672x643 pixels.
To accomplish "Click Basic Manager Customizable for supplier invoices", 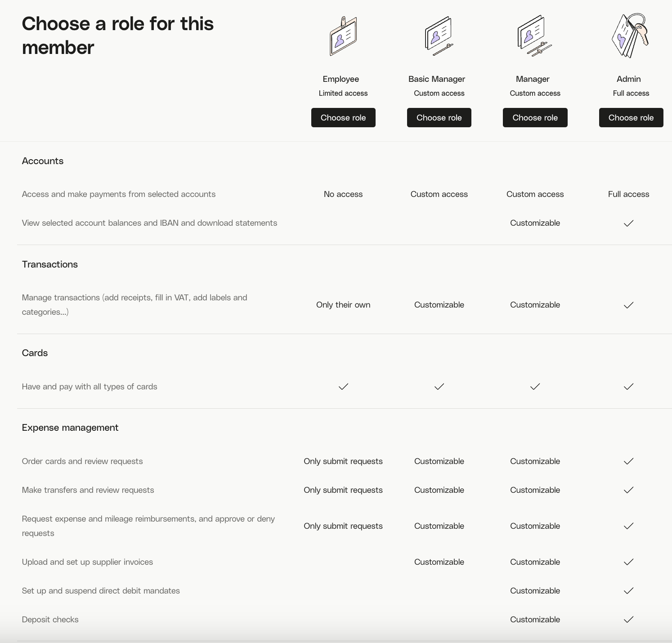I will [x=439, y=562].
